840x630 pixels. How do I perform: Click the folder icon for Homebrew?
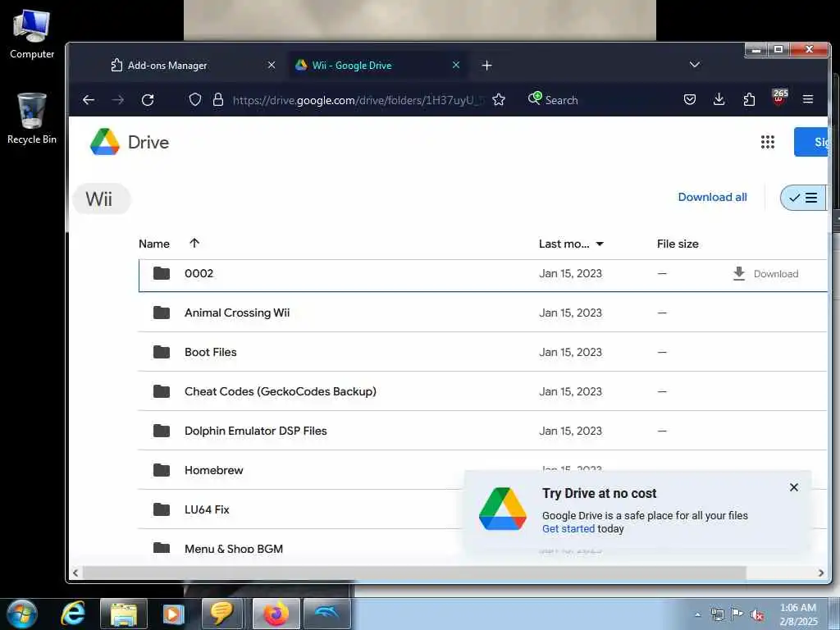click(x=162, y=470)
